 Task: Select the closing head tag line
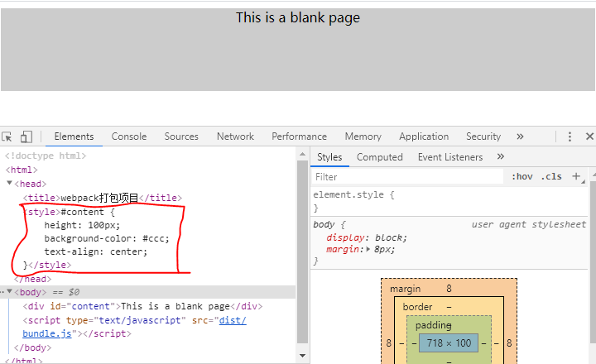[32, 279]
